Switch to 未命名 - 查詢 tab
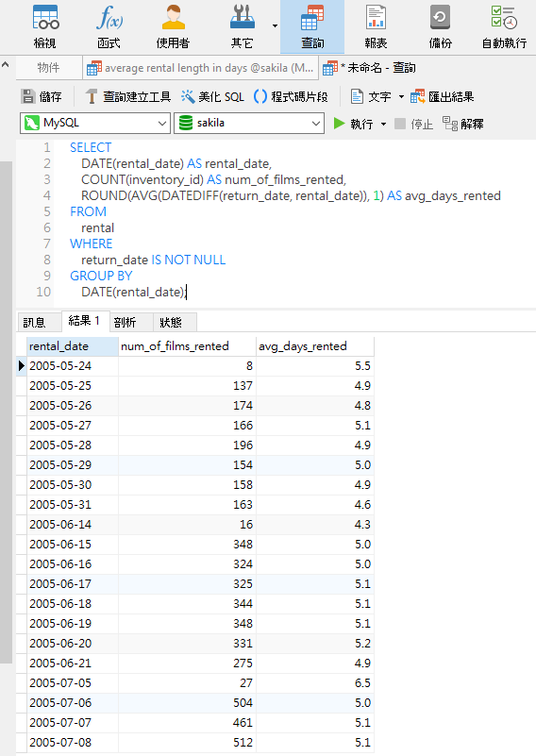This screenshot has width=536, height=756. click(x=369, y=68)
